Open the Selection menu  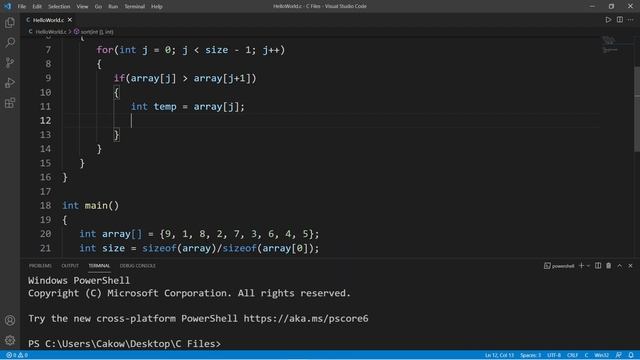click(59, 7)
